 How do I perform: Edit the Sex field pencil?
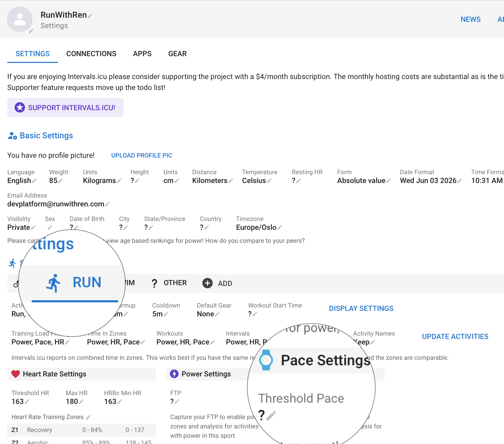click(x=50, y=227)
